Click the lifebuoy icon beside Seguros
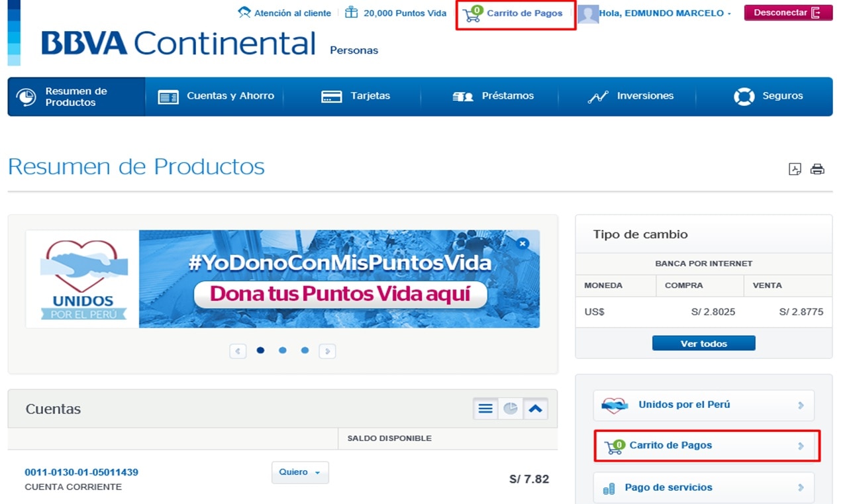The image size is (841, 504). point(744,97)
